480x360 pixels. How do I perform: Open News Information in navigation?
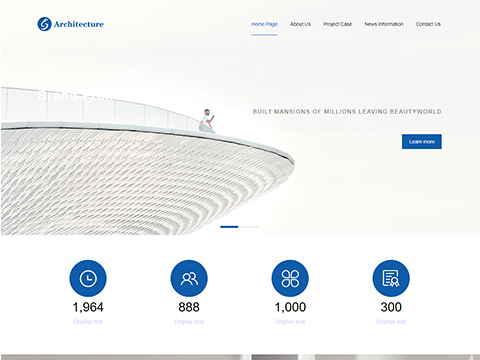click(x=384, y=24)
